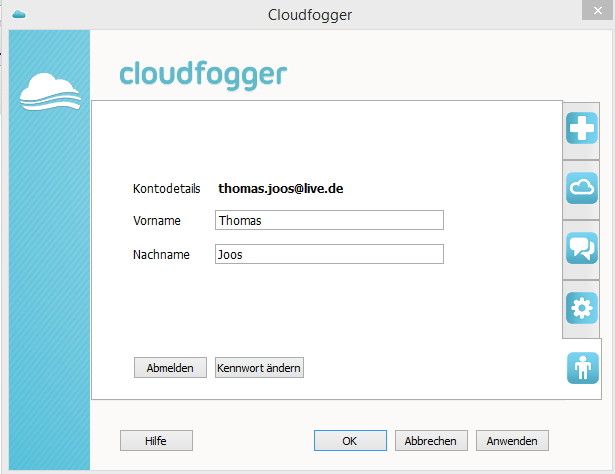Click the email thomas.joos@live.de

click(x=281, y=189)
